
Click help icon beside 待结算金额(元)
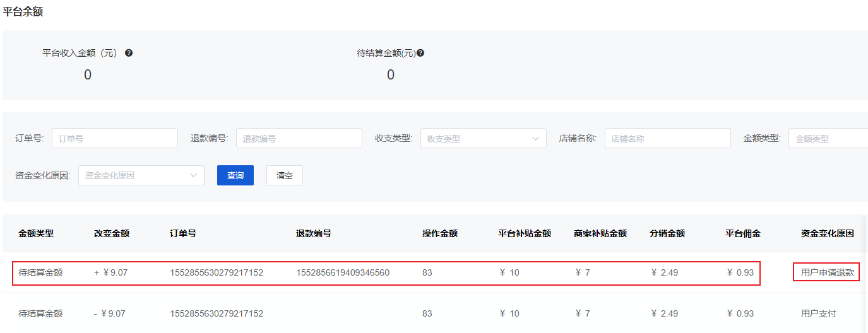(420, 53)
